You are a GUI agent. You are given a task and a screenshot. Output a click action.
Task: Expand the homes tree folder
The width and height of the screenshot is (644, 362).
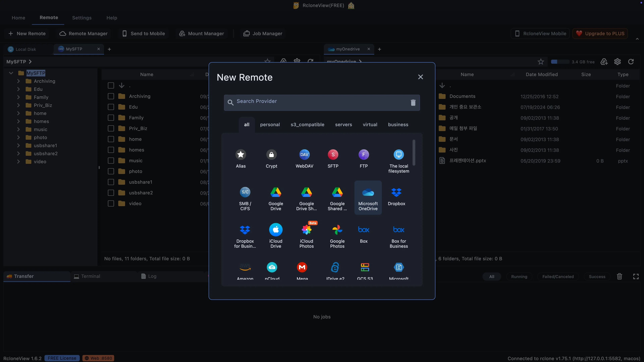(18, 121)
